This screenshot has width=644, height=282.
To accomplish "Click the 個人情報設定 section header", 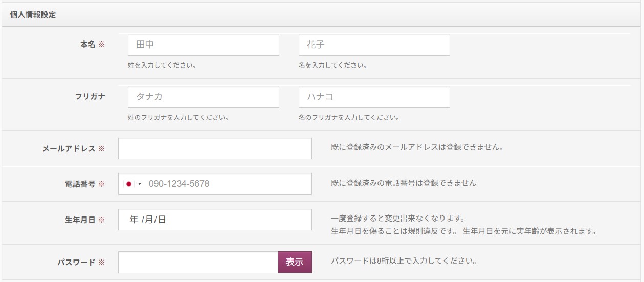I will click(x=33, y=14).
